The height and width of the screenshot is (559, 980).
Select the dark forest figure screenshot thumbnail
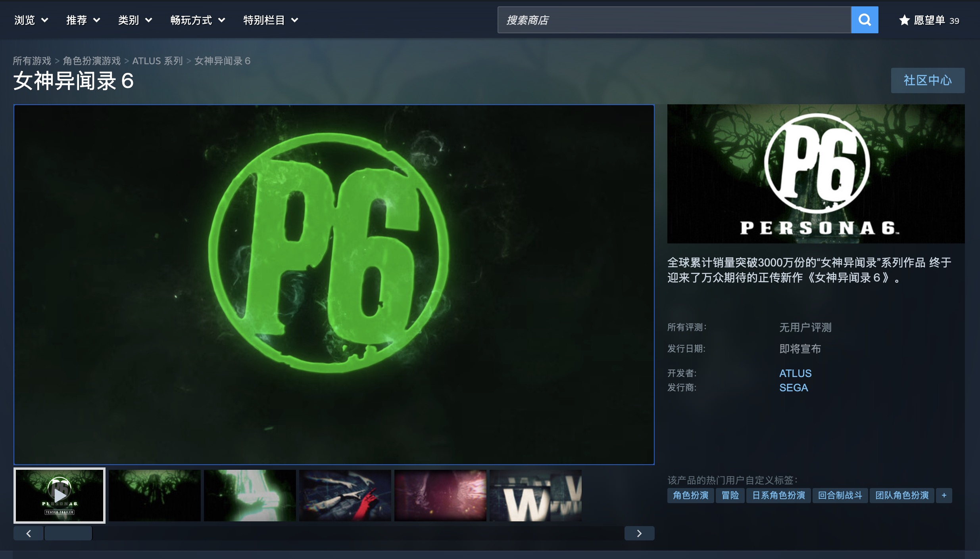coord(155,495)
